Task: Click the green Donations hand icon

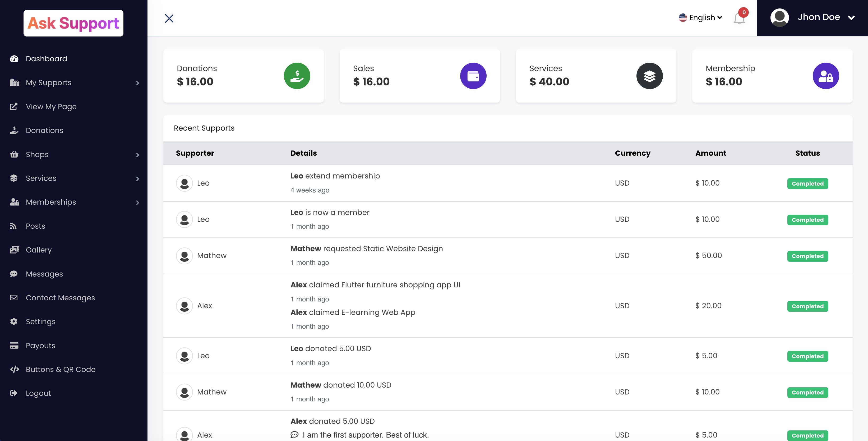Action: coord(297,76)
